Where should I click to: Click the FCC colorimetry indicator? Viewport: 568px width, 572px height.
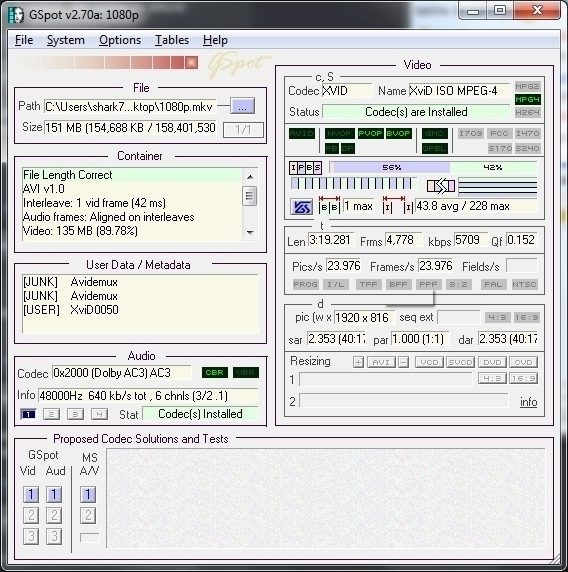coord(499,133)
